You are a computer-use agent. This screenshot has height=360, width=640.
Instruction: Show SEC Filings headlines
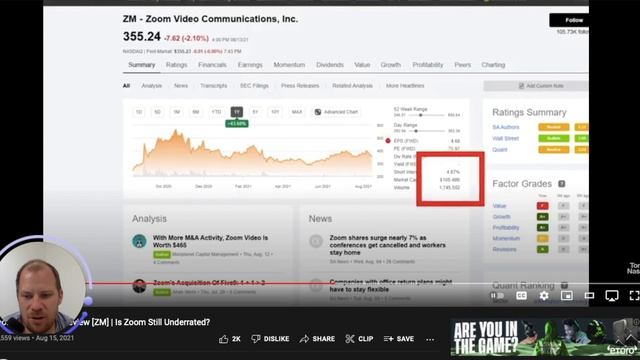[x=254, y=86]
